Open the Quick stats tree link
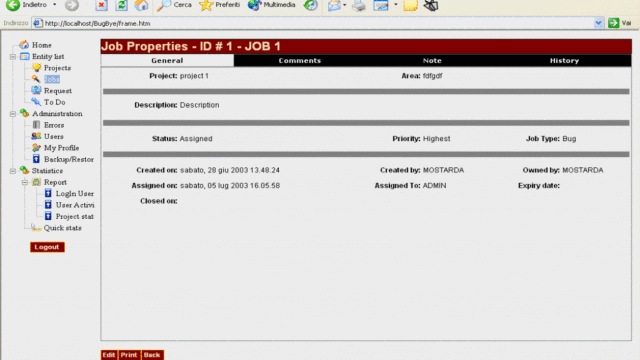Screen dimensions: 640x360 [62, 228]
